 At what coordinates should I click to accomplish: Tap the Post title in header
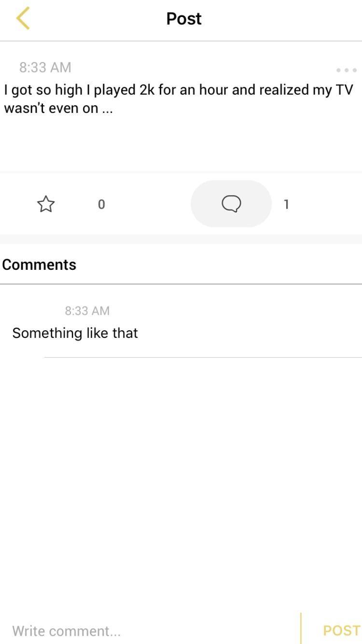[x=184, y=18]
